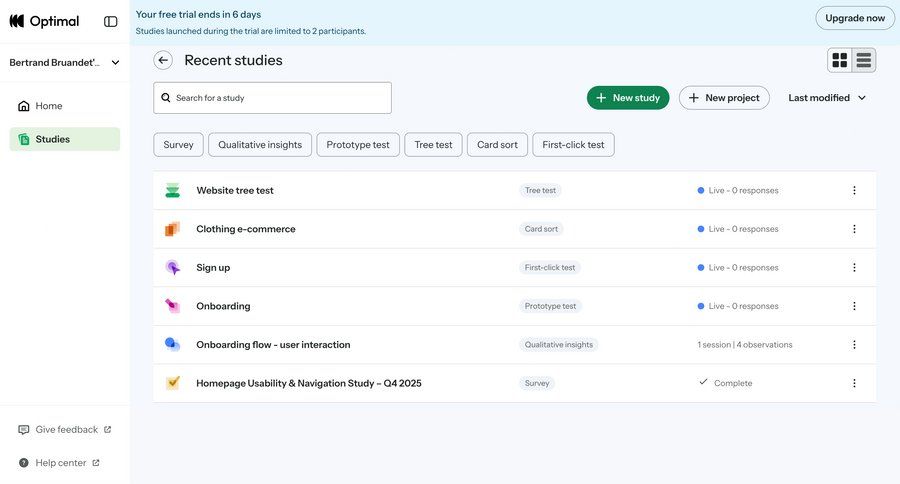The height and width of the screenshot is (484, 900).
Task: Open the three-dot menu for Website tree test
Action: pos(854,190)
